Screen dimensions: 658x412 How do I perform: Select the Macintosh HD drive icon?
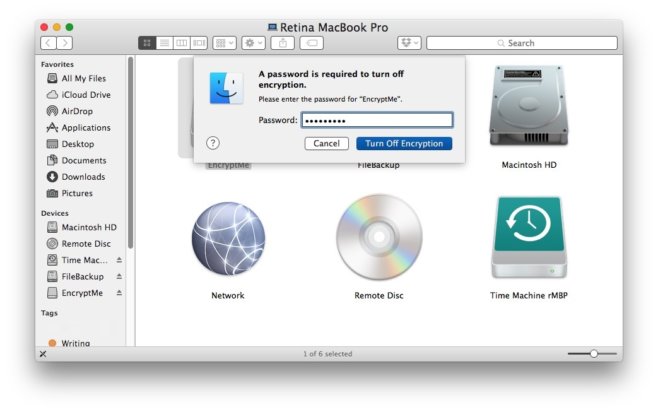click(529, 107)
